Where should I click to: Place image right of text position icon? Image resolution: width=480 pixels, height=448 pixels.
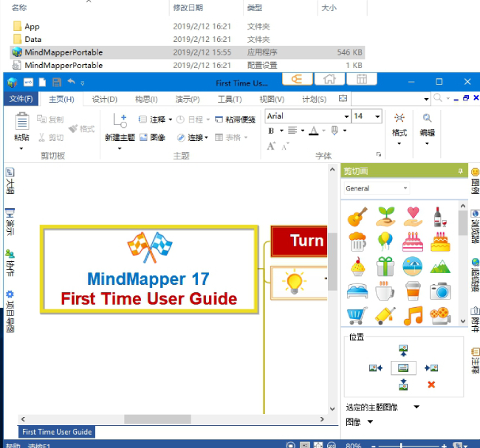(431, 368)
